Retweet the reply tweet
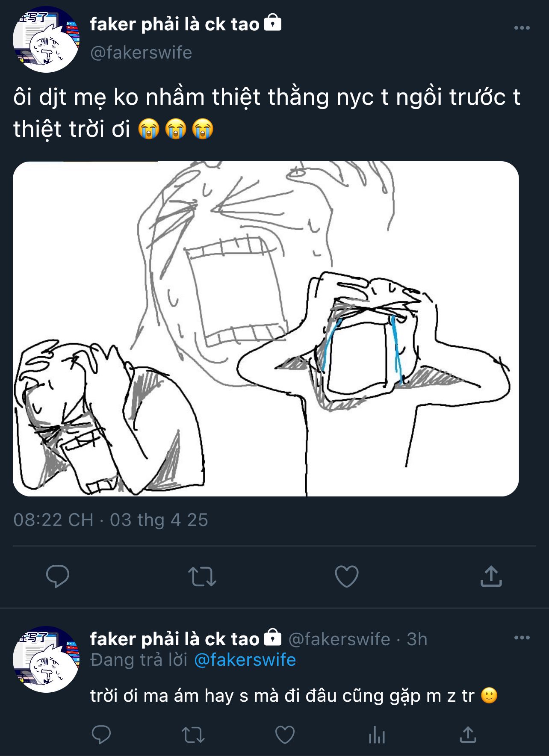This screenshot has width=549, height=756. (193, 735)
